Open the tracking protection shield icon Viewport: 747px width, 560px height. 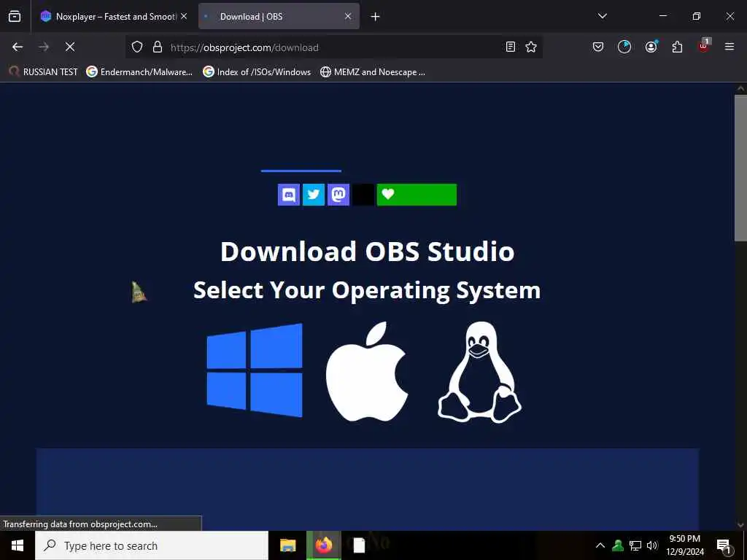pyautogui.click(x=137, y=47)
